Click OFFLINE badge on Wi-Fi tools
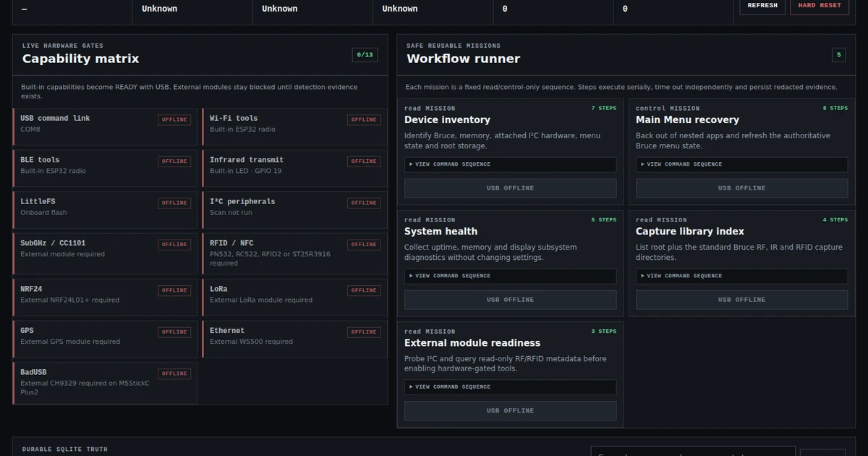Image resolution: width=868 pixels, height=456 pixels. point(364,119)
